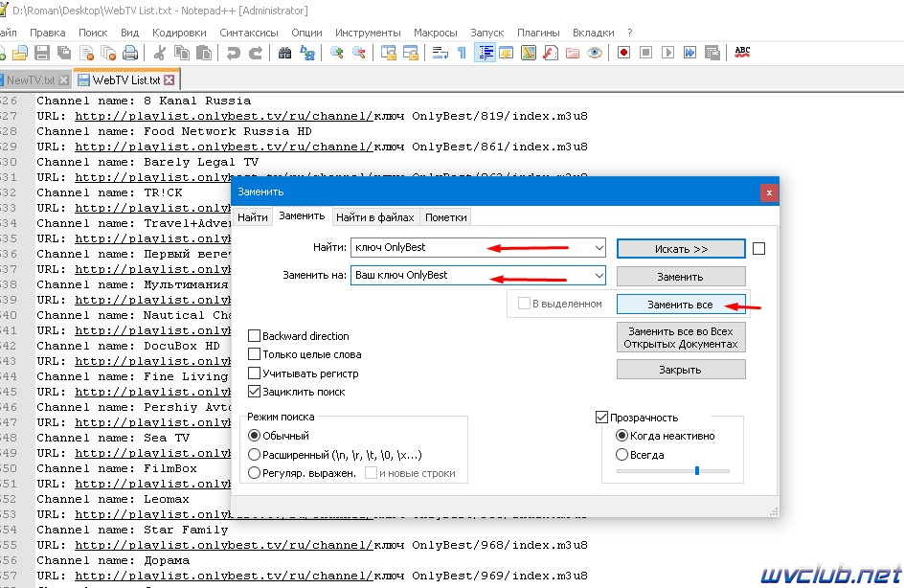Open Folder as Workspace icon
Image resolution: width=904 pixels, height=588 pixels.
pos(573,53)
